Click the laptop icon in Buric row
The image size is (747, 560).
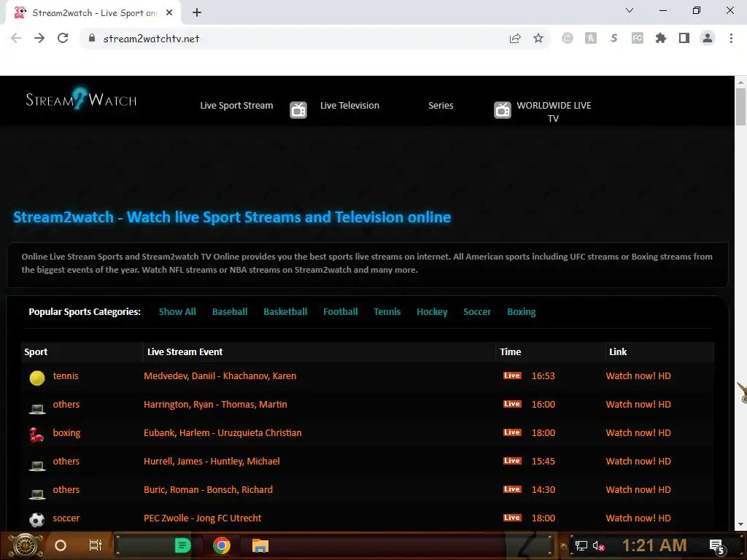pyautogui.click(x=37, y=494)
